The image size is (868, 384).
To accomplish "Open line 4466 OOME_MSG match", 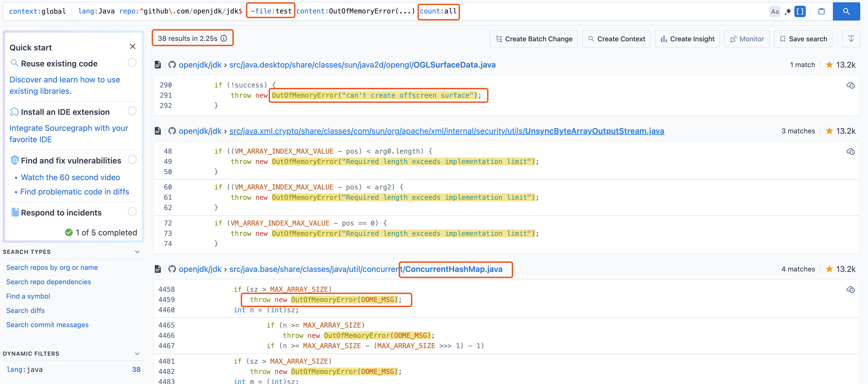I will pyautogui.click(x=377, y=335).
